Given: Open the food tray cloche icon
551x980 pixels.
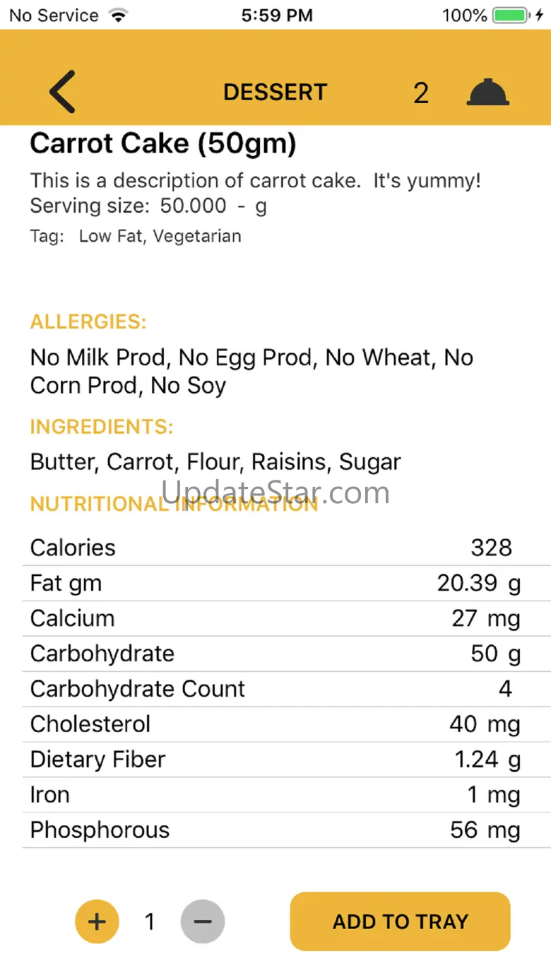Looking at the screenshot, I should [487, 93].
